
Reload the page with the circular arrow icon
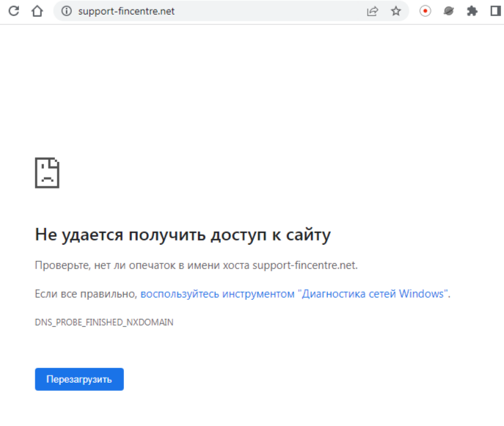(14, 11)
